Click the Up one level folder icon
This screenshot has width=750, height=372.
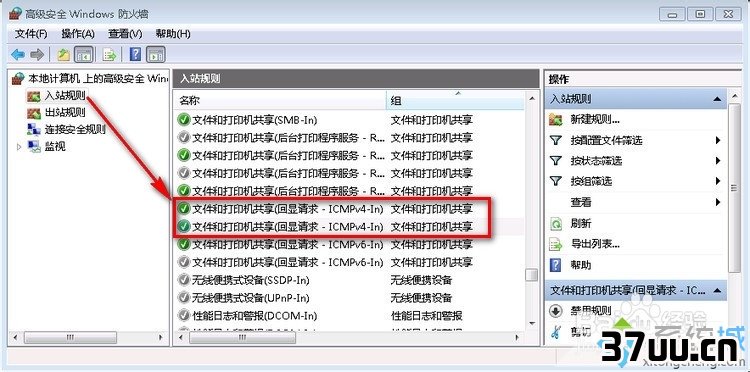(x=64, y=55)
